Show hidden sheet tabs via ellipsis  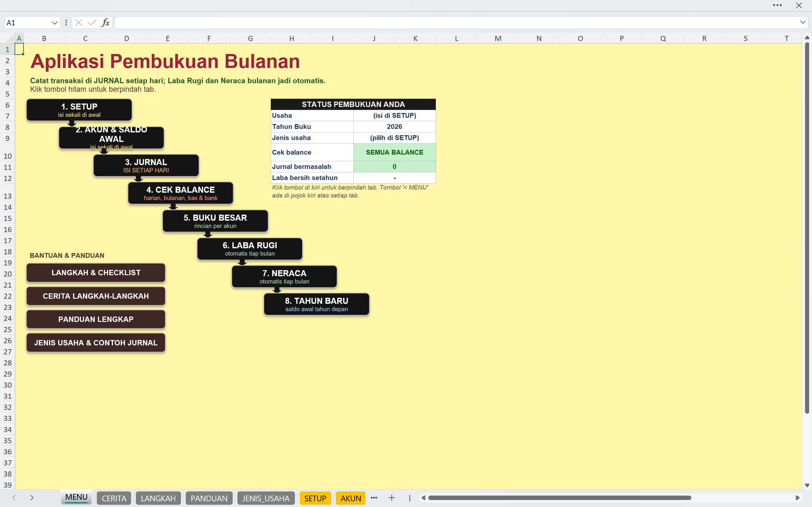point(374,498)
